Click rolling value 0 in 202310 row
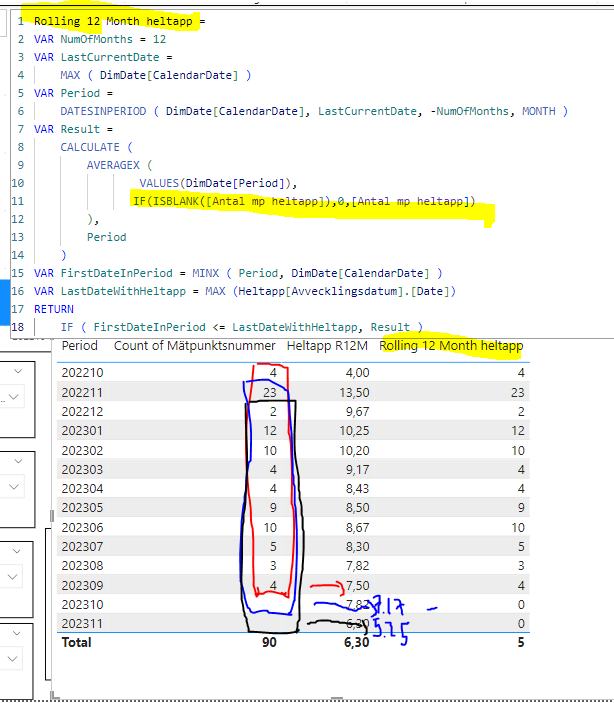Image resolution: width=614 pixels, height=703 pixels. [x=521, y=604]
